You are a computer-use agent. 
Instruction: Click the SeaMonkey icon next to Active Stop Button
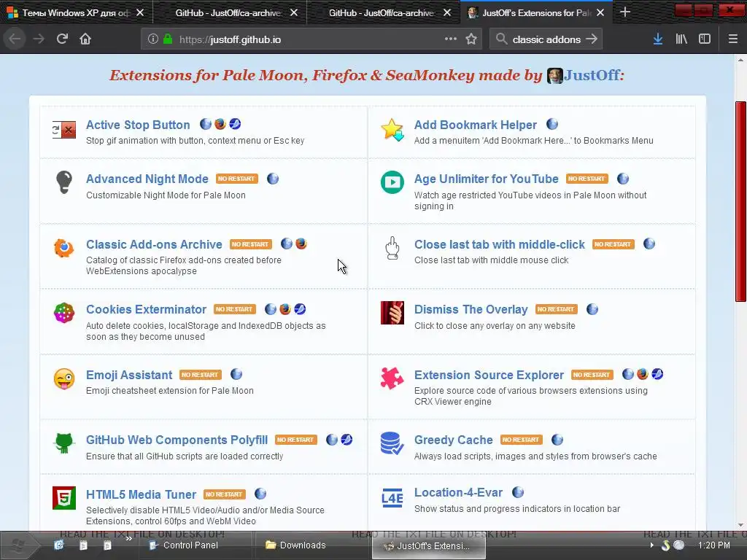(x=235, y=124)
